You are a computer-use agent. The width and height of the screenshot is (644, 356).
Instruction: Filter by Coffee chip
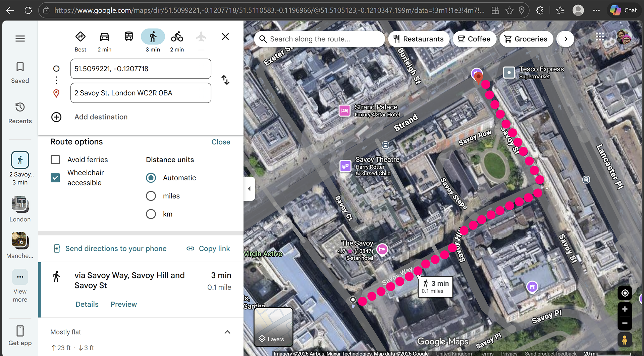(x=474, y=39)
